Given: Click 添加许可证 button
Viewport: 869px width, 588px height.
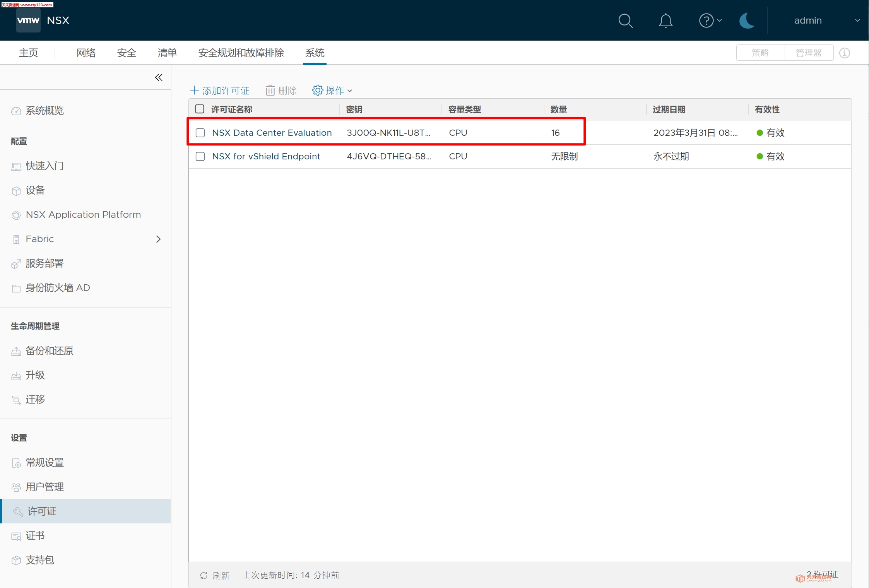Looking at the screenshot, I should coord(220,91).
